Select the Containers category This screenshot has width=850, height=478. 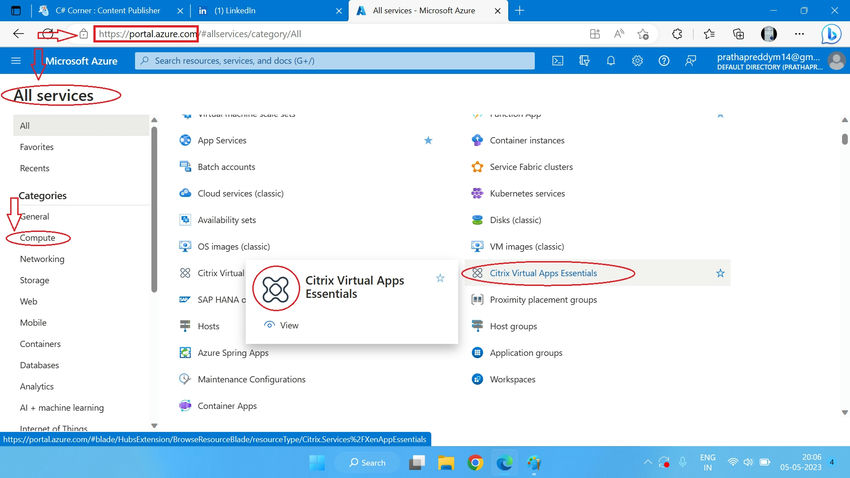(x=40, y=344)
